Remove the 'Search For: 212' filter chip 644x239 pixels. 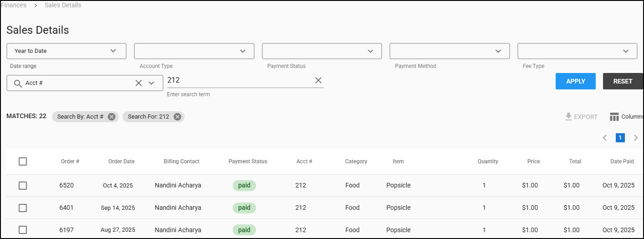[x=177, y=117]
